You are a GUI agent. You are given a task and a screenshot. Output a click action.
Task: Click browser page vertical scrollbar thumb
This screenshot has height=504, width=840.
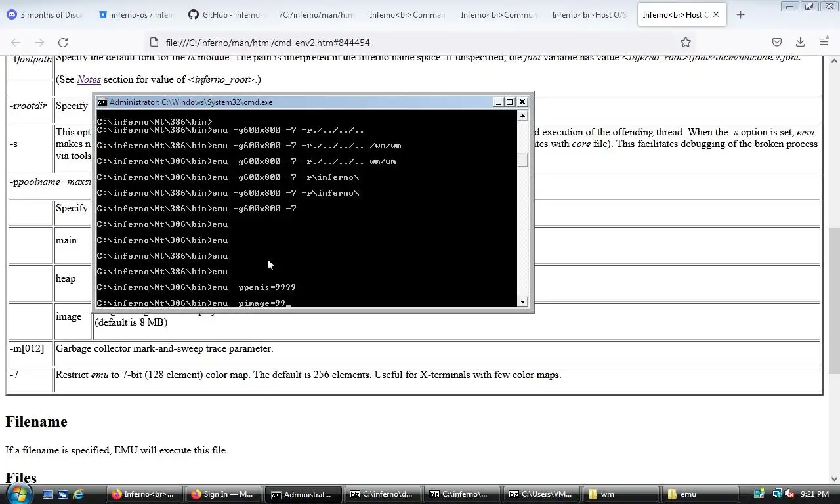pos(834,301)
